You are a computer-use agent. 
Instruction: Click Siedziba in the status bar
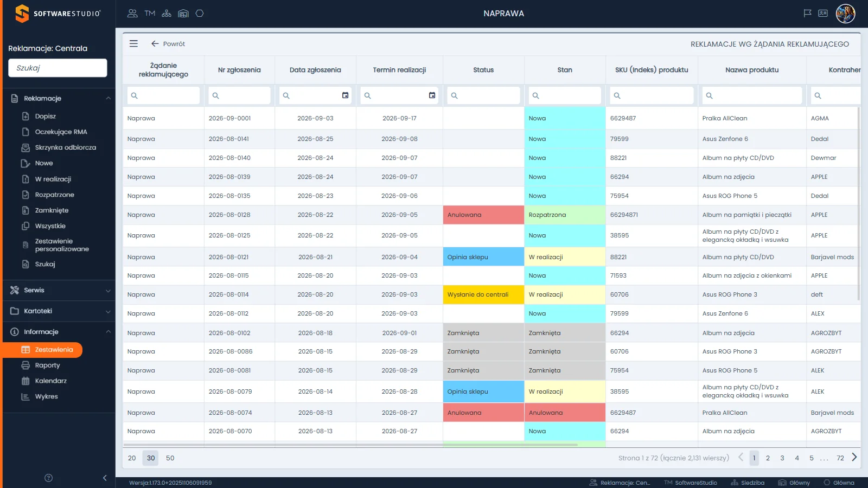coord(748,483)
